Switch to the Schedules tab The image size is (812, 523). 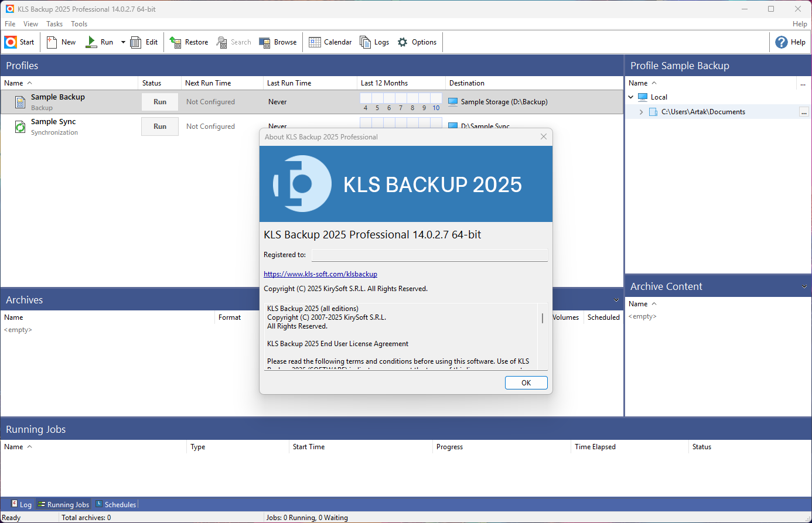pos(116,504)
